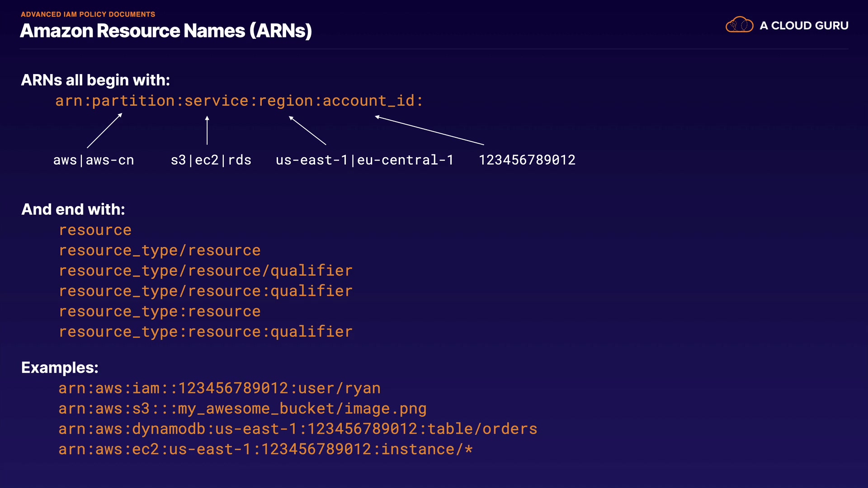Viewport: 868px width, 488px height.
Task: Click the arrow pointing to region
Action: pyautogui.click(x=307, y=131)
